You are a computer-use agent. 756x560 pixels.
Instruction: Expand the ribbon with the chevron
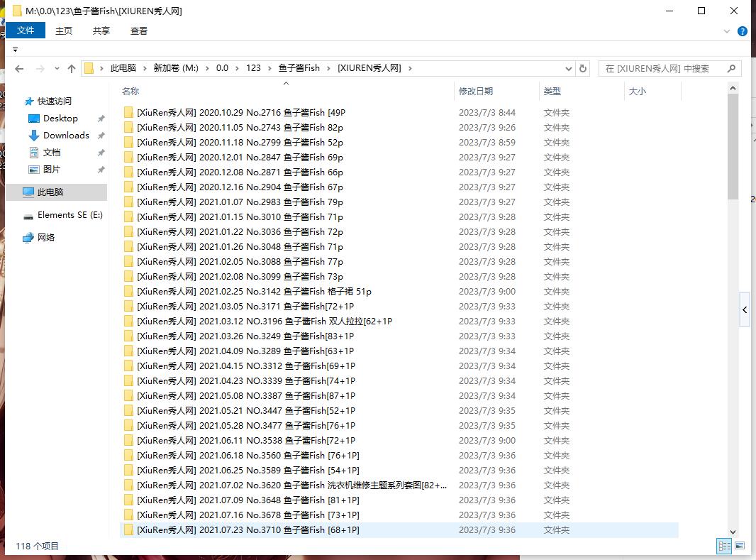click(x=727, y=31)
